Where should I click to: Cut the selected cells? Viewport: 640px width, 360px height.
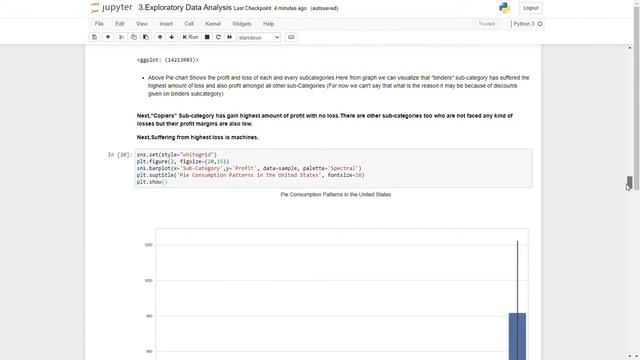coord(121,37)
